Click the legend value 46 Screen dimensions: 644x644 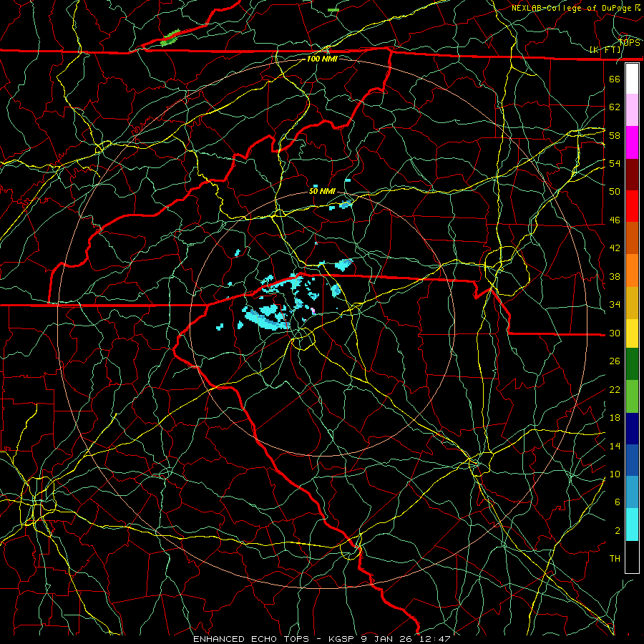click(x=615, y=220)
